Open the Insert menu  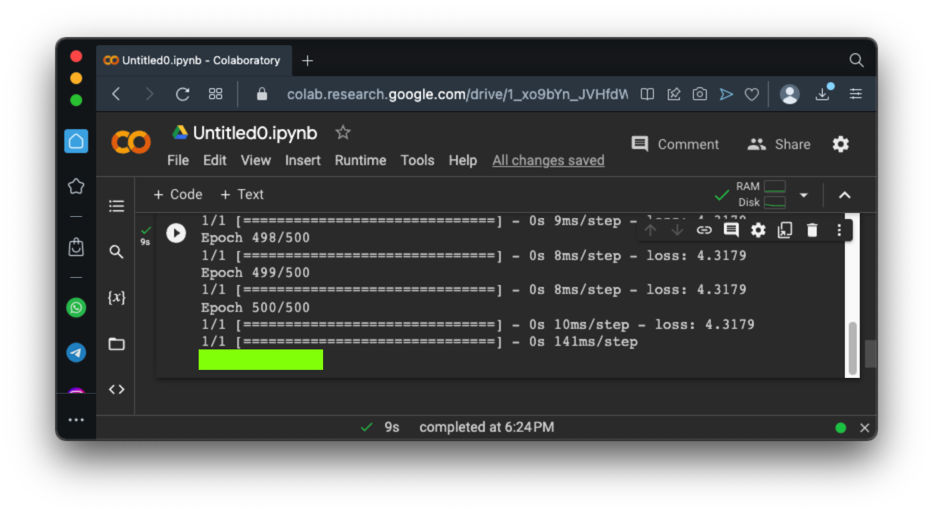click(x=303, y=160)
